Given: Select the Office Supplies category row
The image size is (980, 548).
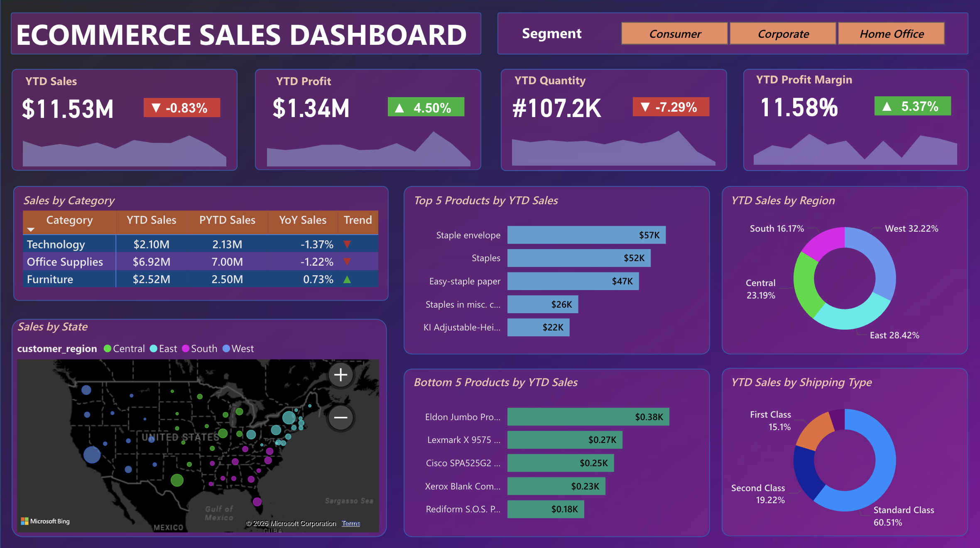Looking at the screenshot, I should (201, 262).
